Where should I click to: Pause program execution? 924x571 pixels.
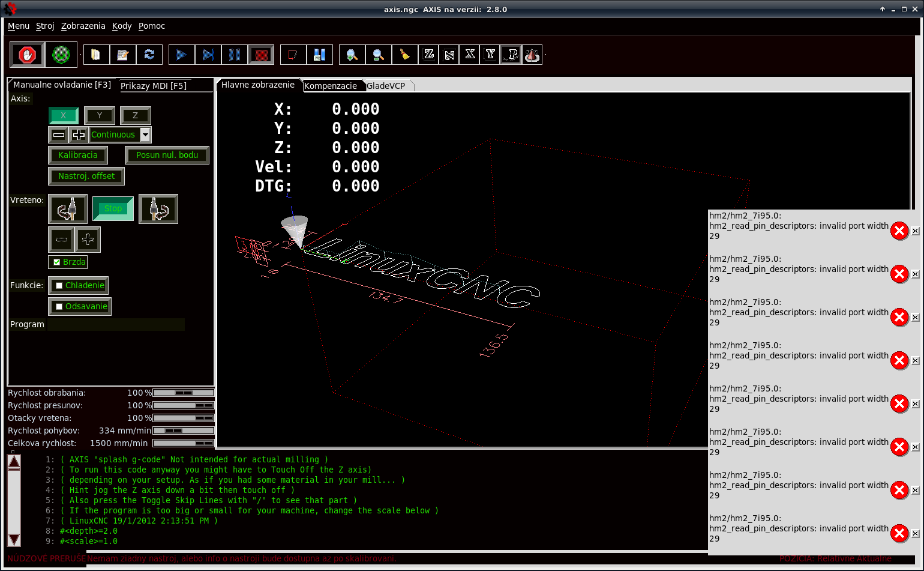coord(234,55)
